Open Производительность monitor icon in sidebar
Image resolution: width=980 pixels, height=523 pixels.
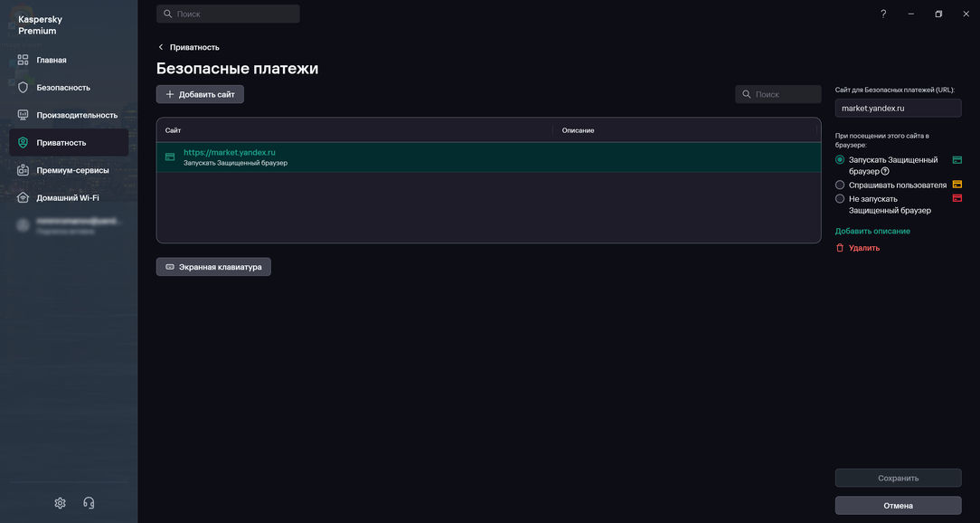[24, 115]
